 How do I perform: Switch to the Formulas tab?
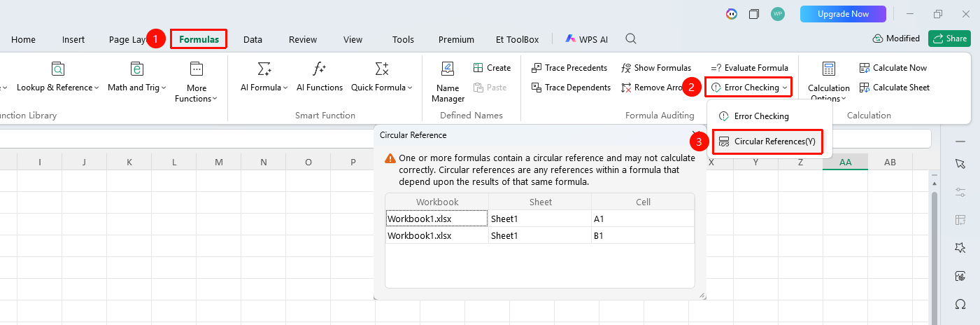click(199, 39)
